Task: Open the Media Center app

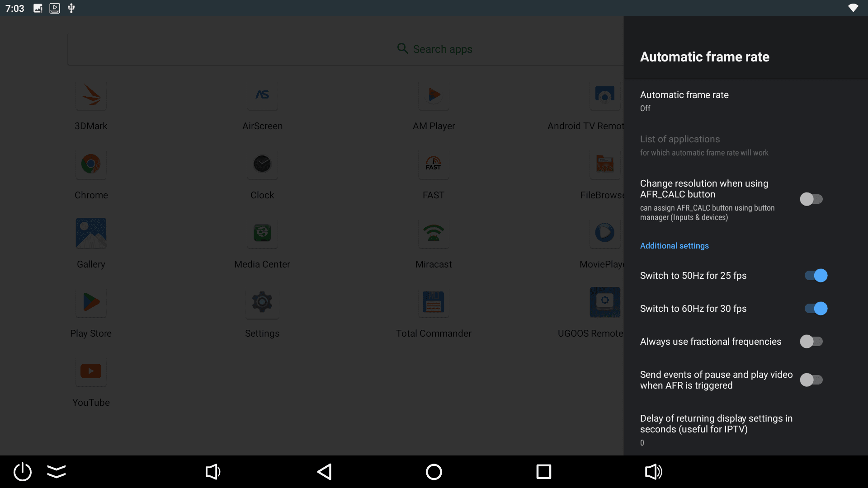Action: click(262, 233)
